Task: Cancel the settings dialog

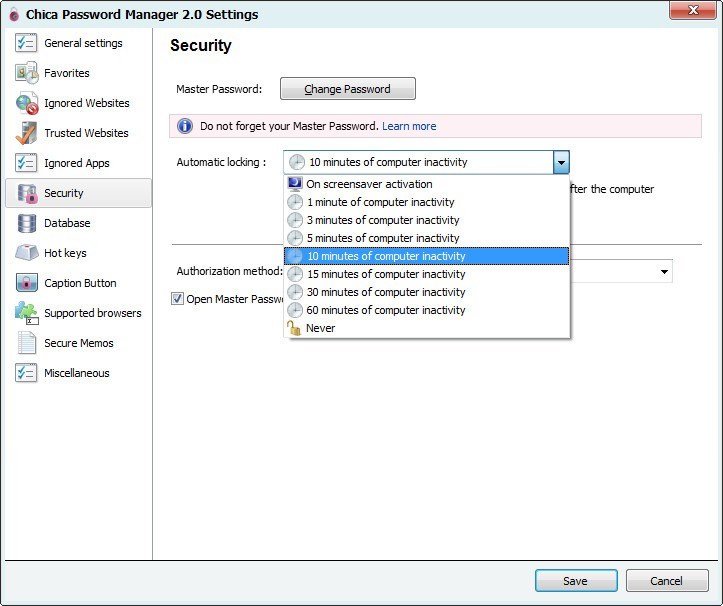Action: tap(667, 581)
